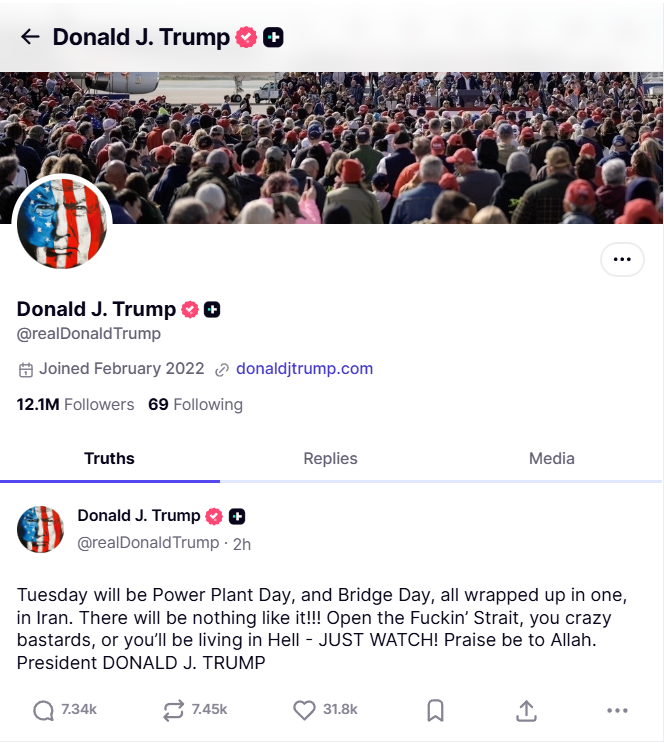Click the black plus badge in header

click(x=273, y=37)
